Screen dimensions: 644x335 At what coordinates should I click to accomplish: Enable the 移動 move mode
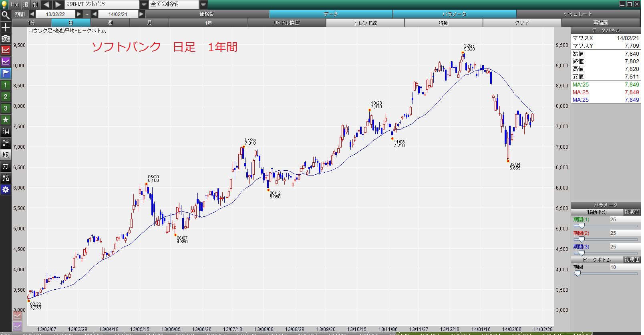(444, 23)
